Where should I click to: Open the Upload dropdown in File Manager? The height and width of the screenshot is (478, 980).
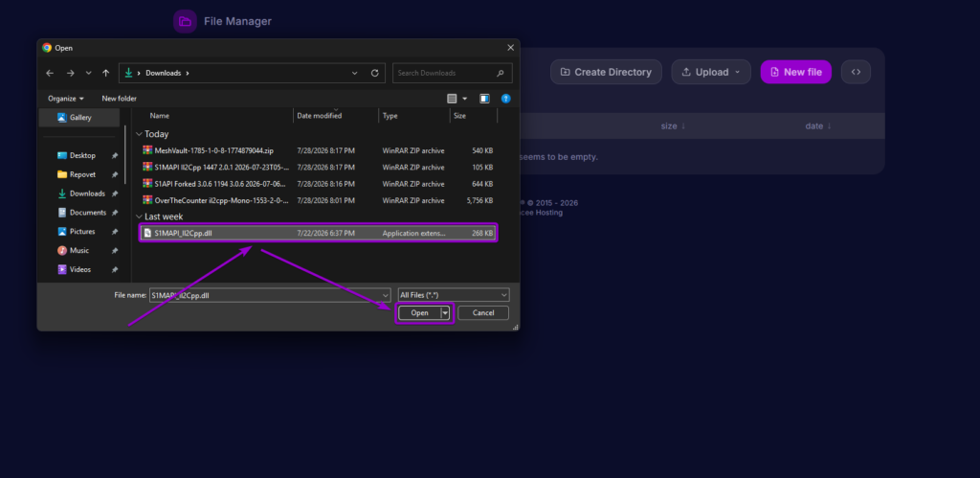(x=711, y=72)
